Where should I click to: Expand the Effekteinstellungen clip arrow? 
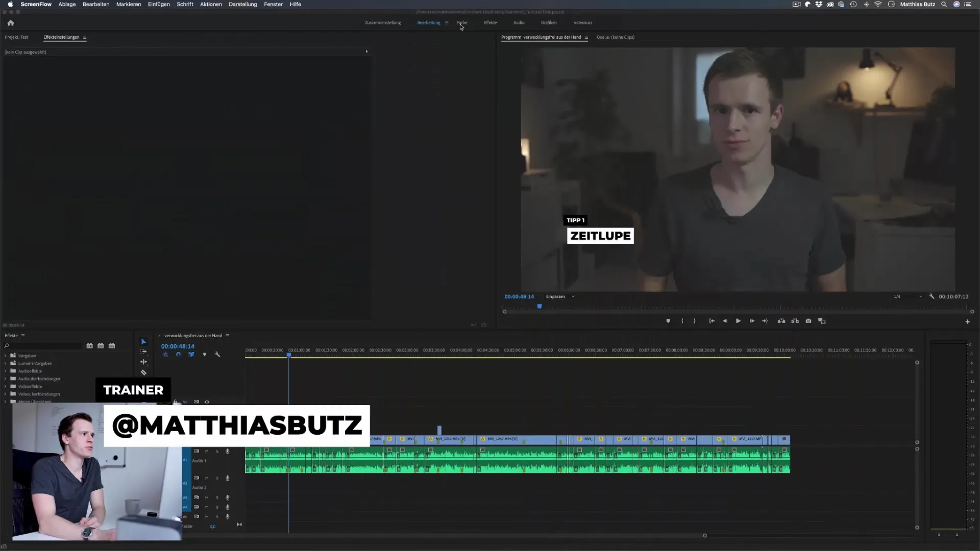point(366,52)
